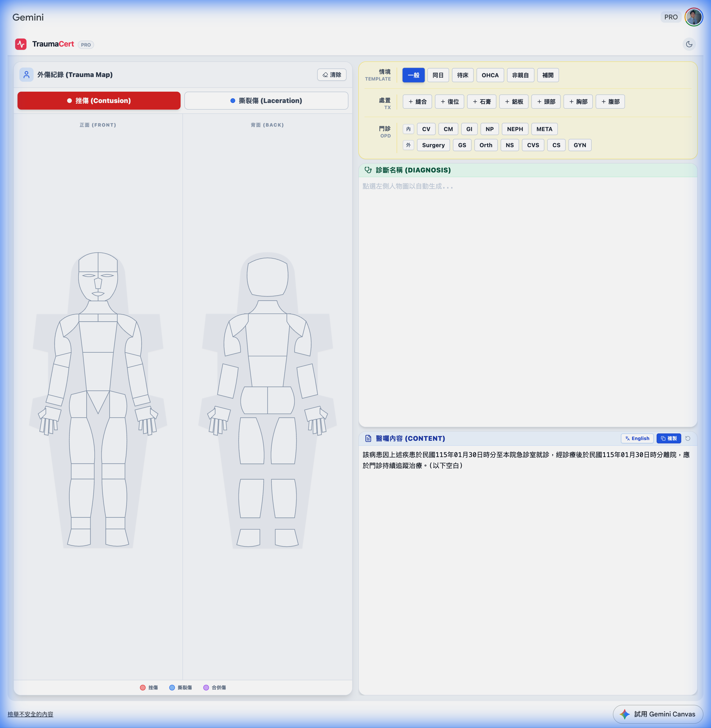711x728 pixels.
Task: Select NEPH outpatient clinic
Action: (515, 129)
